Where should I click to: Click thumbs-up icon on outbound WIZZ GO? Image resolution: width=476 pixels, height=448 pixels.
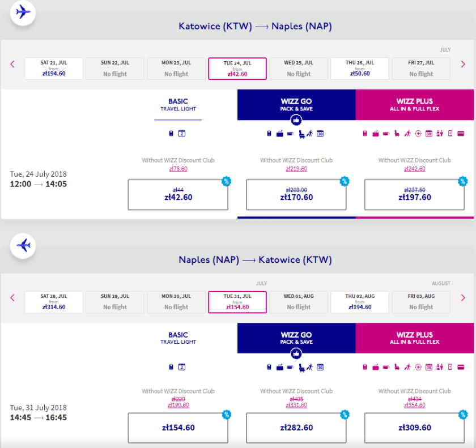tap(296, 120)
